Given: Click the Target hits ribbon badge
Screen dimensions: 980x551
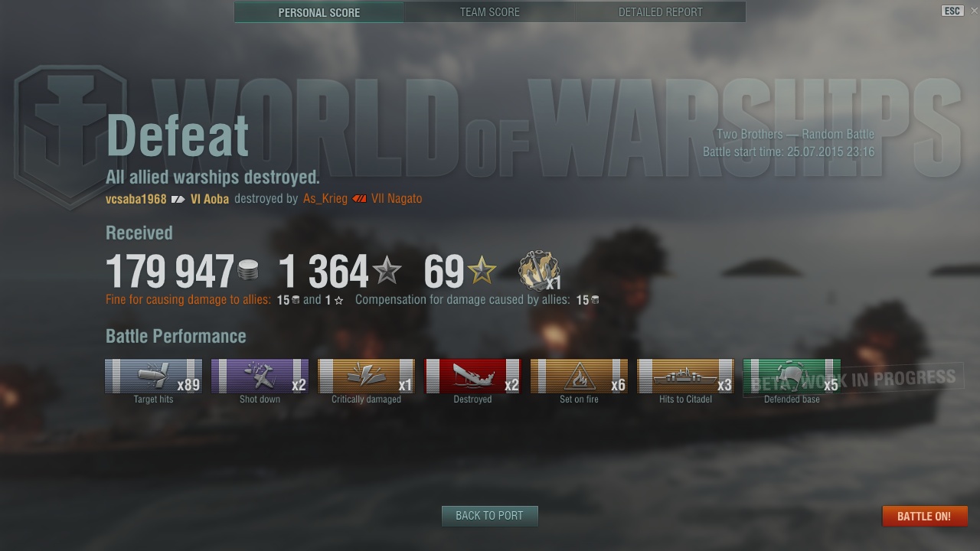Looking at the screenshot, I should 153,376.
